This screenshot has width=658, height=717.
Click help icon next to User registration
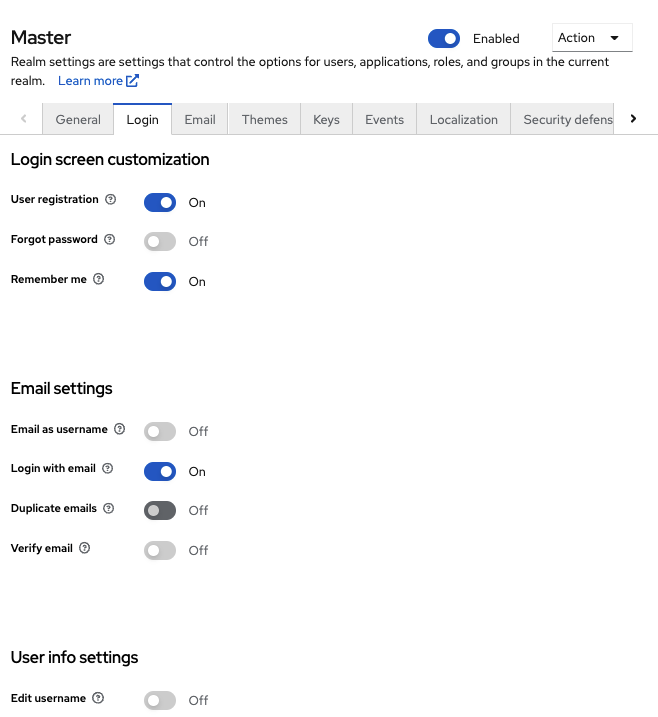pos(111,200)
